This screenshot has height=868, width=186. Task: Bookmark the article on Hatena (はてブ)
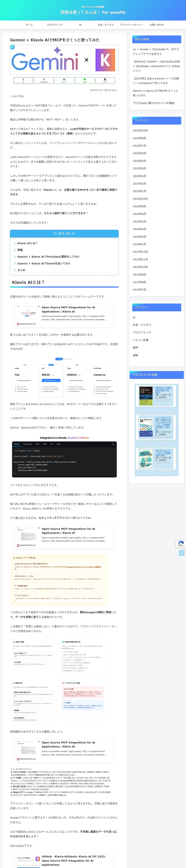64,81
